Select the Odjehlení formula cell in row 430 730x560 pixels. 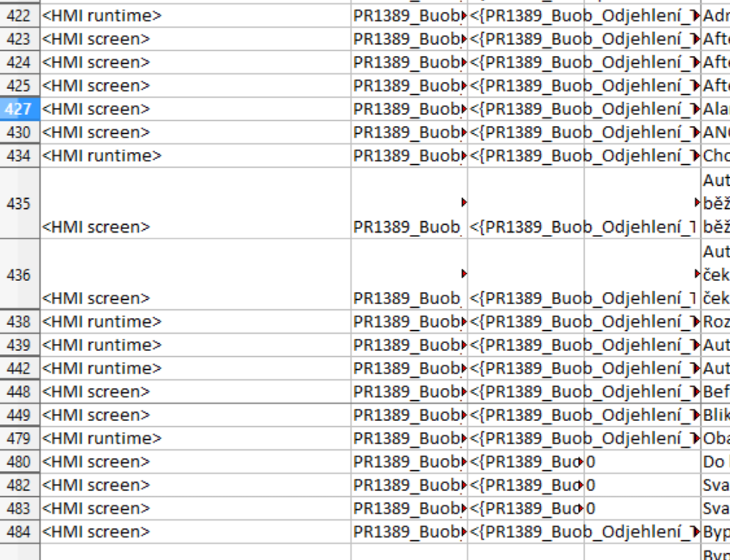pyautogui.click(x=583, y=132)
